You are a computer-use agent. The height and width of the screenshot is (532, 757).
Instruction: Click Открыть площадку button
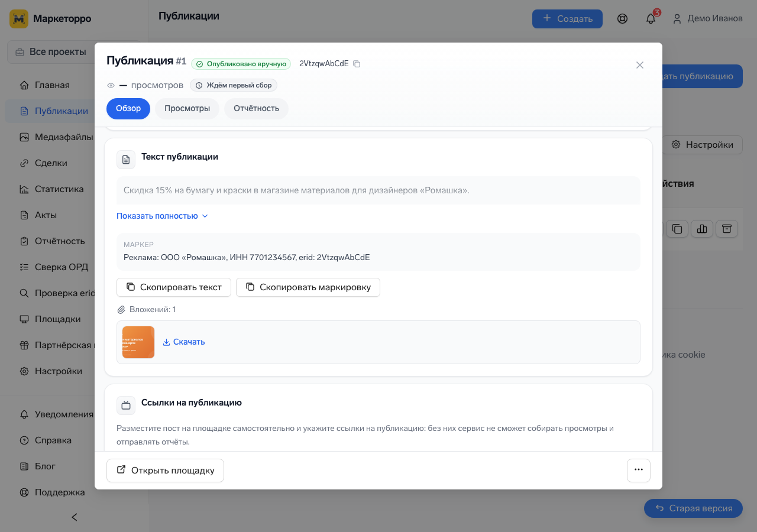165,471
